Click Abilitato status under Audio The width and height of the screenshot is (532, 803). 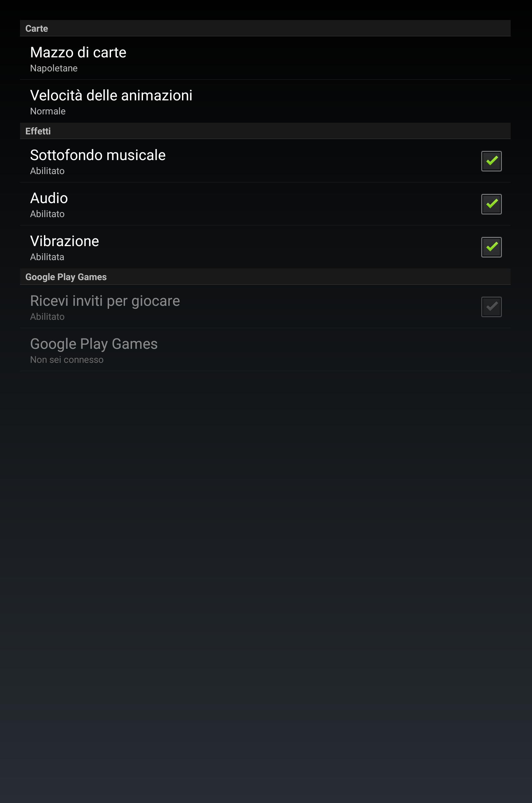47,214
